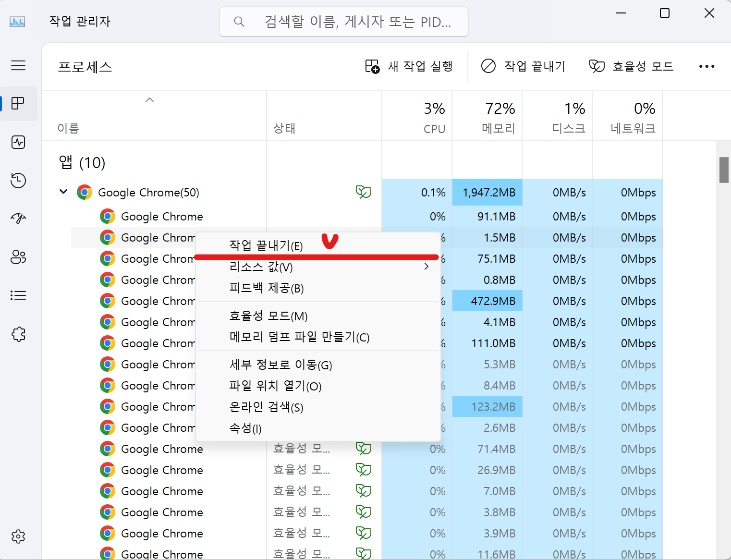Collapse the Google Chrome(50) group

click(x=63, y=192)
